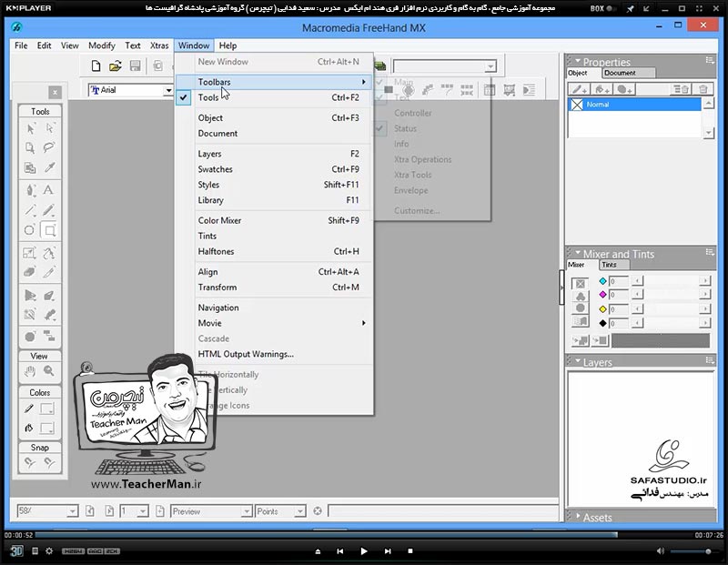Image resolution: width=728 pixels, height=565 pixels.
Task: Click the Open file icon
Action: (116, 66)
